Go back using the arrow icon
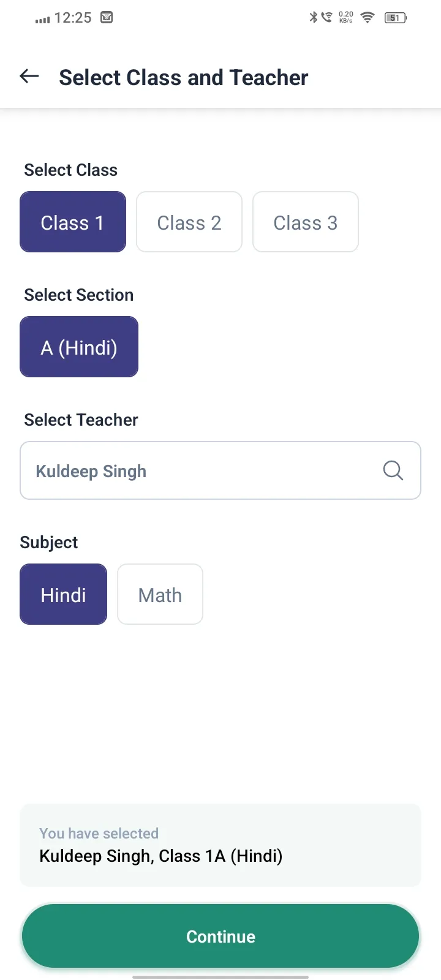Screen dimensions: 441x980 (x=29, y=76)
